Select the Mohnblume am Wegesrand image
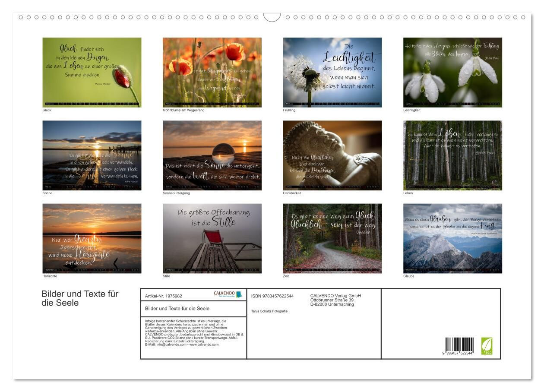Viewport: 544px width, 392px height. (212, 72)
